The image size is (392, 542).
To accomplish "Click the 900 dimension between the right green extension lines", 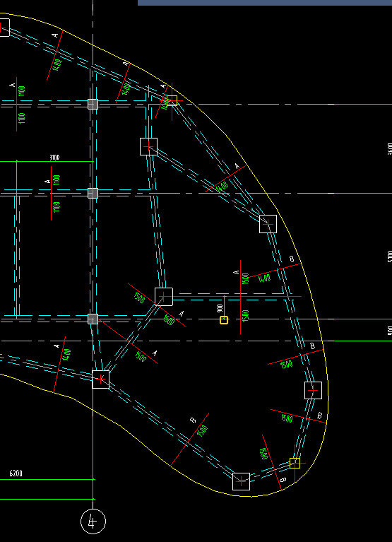I will click(390, 330).
